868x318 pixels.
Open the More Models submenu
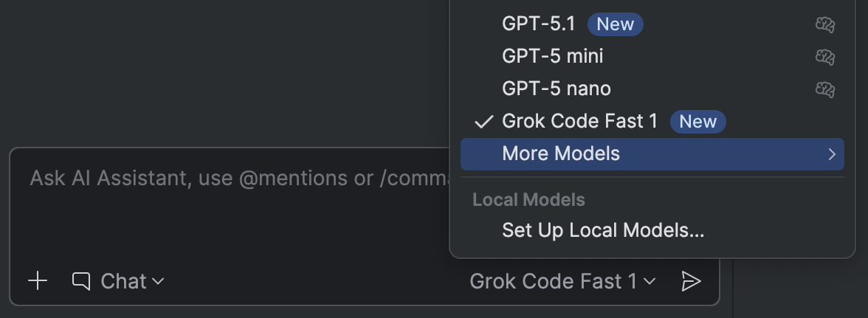[561, 153]
